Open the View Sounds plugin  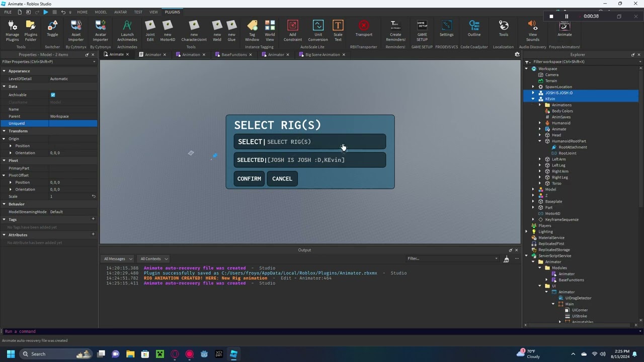click(532, 30)
